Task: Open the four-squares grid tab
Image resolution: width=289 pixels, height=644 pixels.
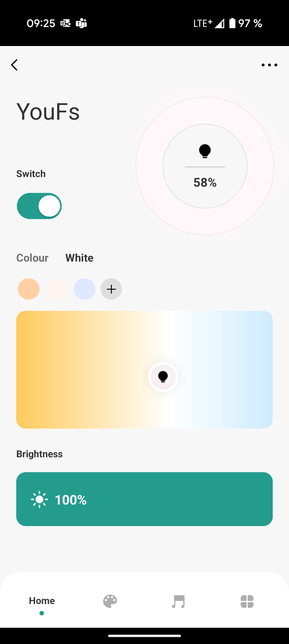Action: pyautogui.click(x=247, y=601)
